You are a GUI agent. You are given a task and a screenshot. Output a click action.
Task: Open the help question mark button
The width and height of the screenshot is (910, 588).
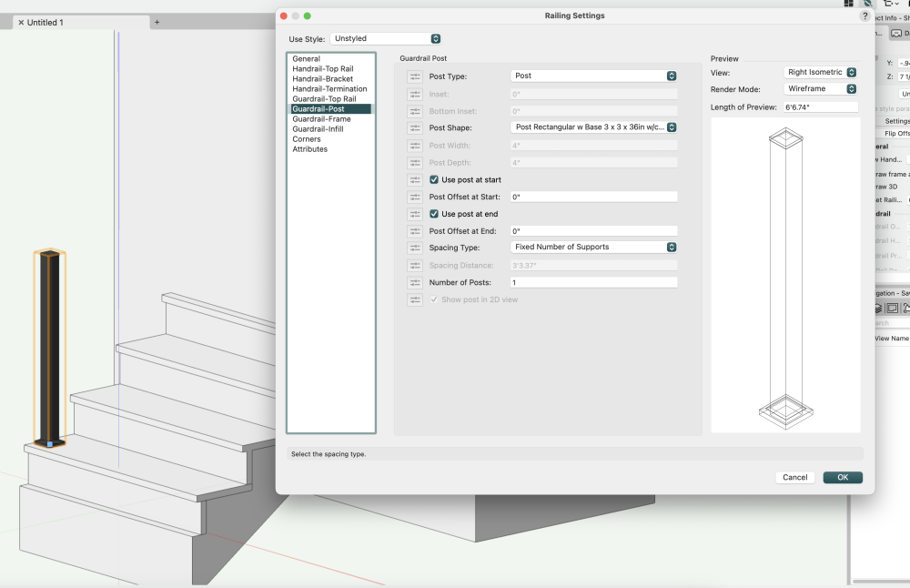pyautogui.click(x=864, y=15)
